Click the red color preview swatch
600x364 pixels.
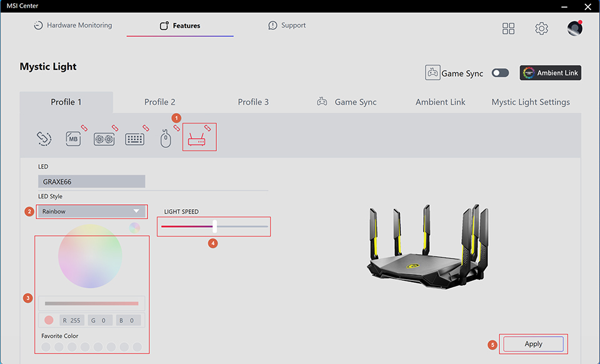click(x=49, y=320)
